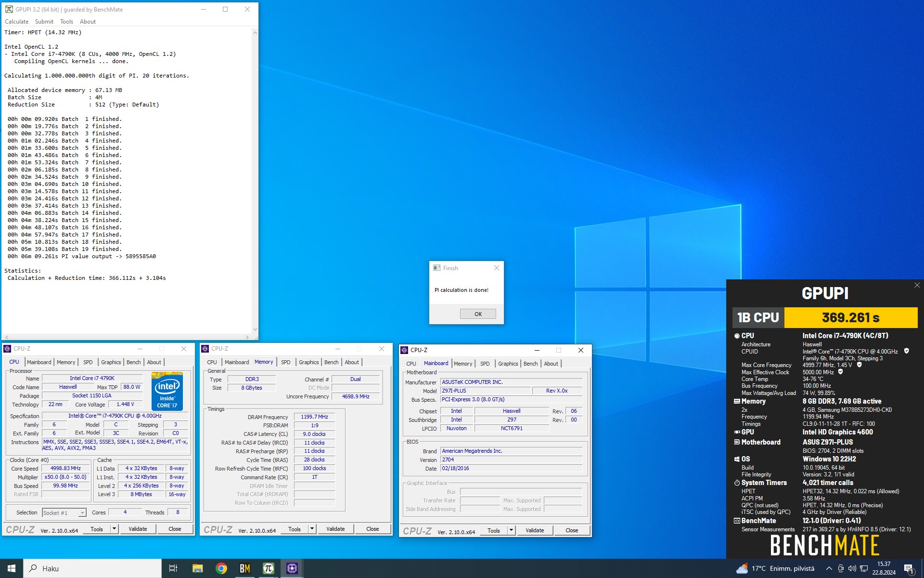
Task: Switch to CPU-Z from its taskbar icon
Action: pos(292,568)
